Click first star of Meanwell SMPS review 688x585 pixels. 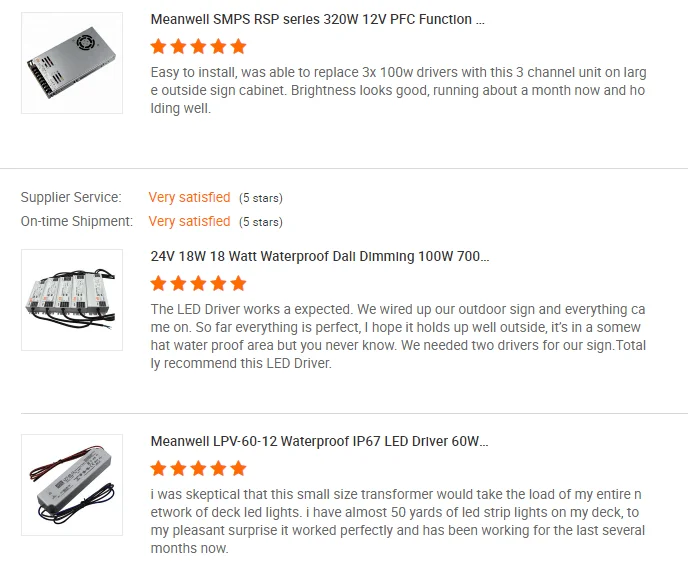(158, 46)
